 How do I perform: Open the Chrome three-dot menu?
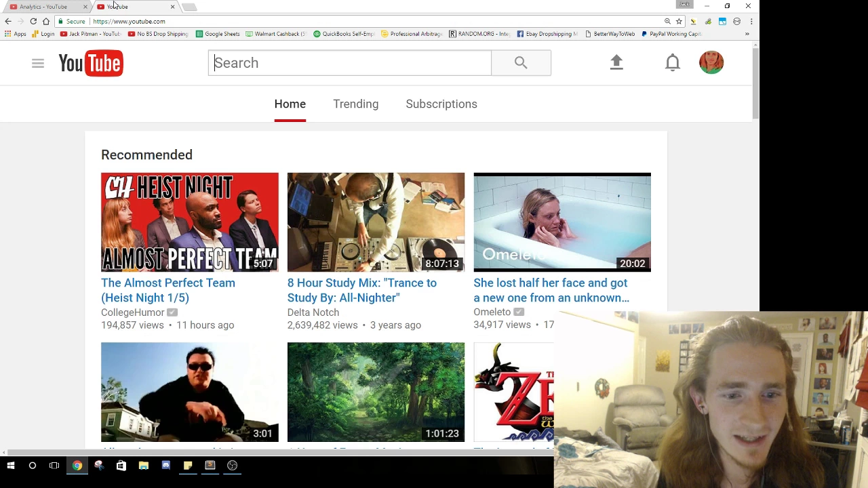pos(751,21)
